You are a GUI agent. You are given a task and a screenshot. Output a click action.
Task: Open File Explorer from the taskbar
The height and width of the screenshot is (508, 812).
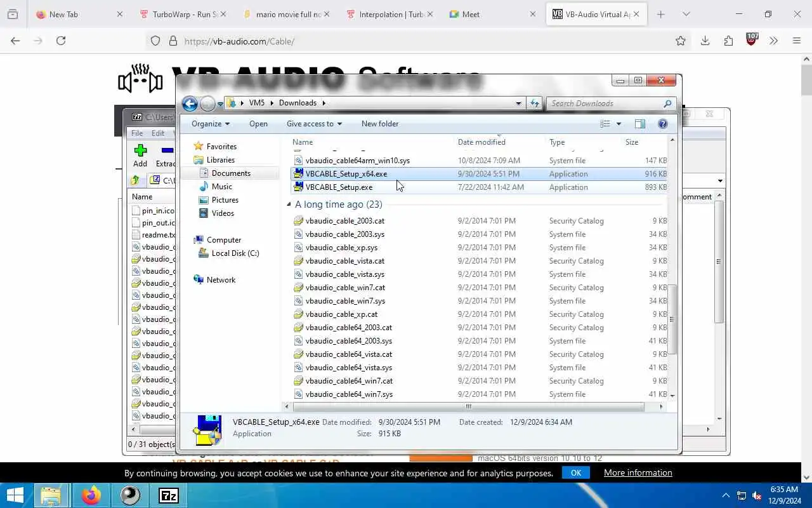pos(51,495)
